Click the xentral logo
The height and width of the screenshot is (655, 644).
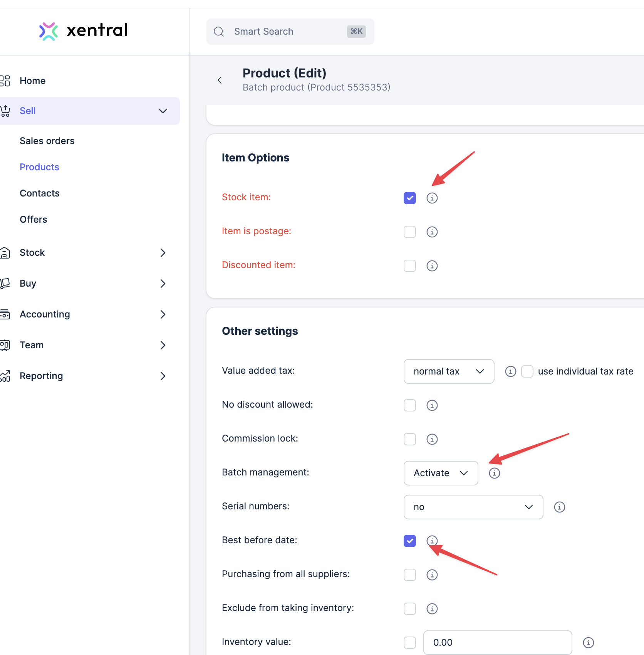click(x=84, y=31)
